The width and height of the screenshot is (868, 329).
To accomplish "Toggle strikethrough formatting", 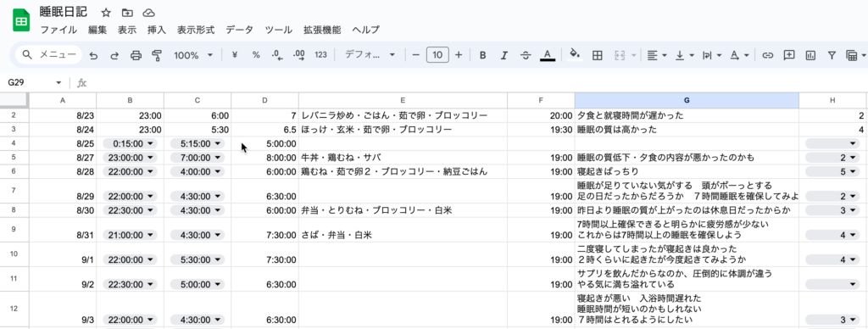I will point(526,55).
